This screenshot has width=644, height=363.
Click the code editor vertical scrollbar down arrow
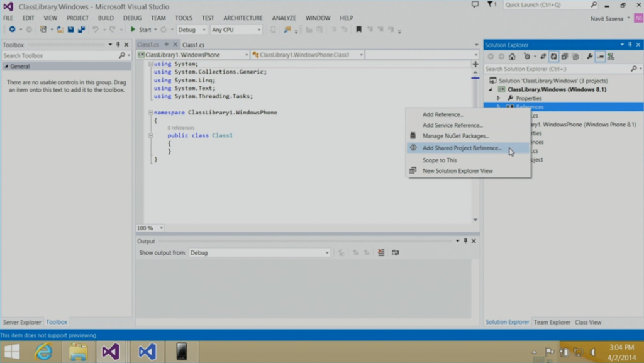(475, 220)
